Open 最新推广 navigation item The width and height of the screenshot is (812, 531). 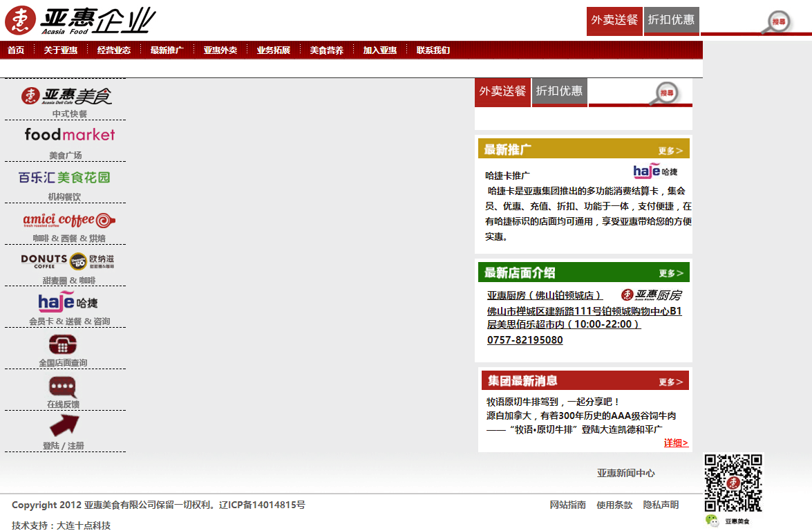point(167,50)
